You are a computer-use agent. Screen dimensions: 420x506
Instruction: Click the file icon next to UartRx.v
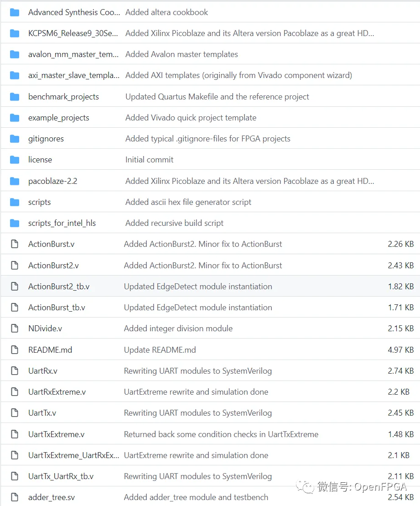click(x=15, y=371)
